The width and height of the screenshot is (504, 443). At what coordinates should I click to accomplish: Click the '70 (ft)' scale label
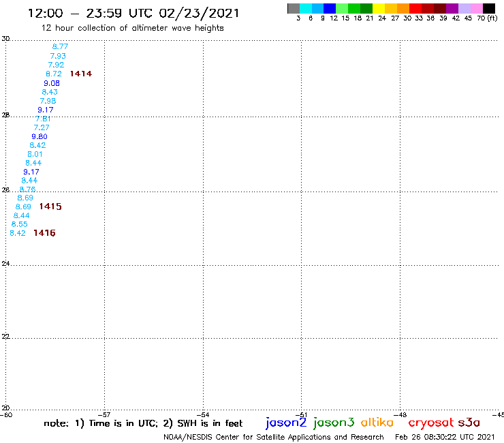click(487, 18)
